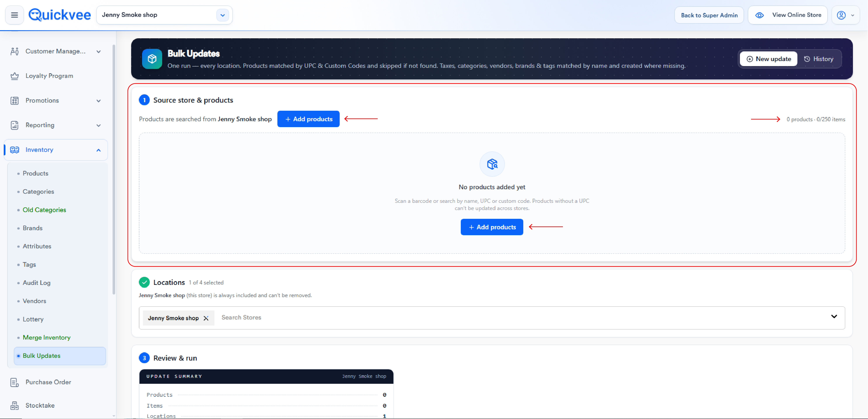Click the History clock icon
This screenshot has width=868, height=419.
(x=807, y=59)
